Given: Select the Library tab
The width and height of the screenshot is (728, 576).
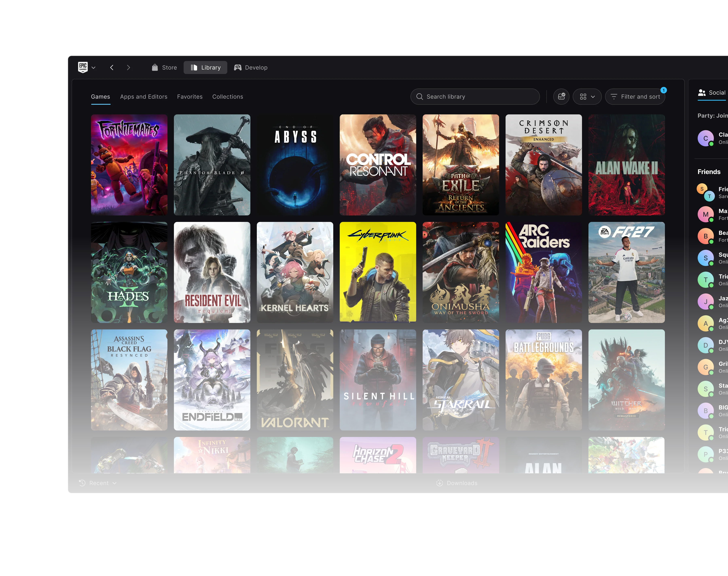Looking at the screenshot, I should click(205, 68).
